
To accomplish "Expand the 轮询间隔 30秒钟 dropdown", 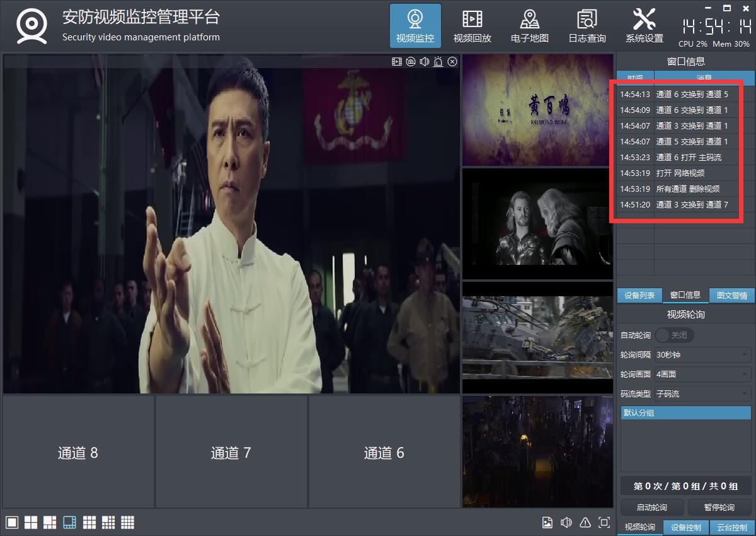I will coord(702,354).
